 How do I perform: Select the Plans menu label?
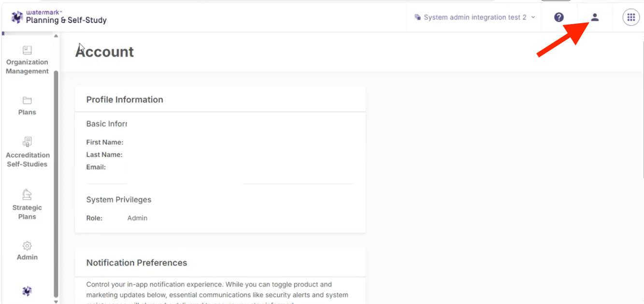click(x=27, y=112)
